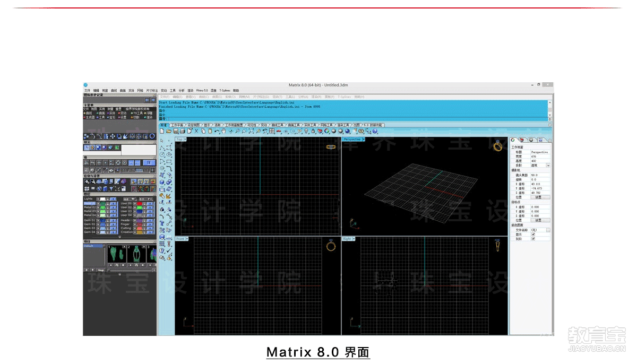
Task: Toggle the 灰阶 checkbox in properties panel
Action: tap(533, 239)
